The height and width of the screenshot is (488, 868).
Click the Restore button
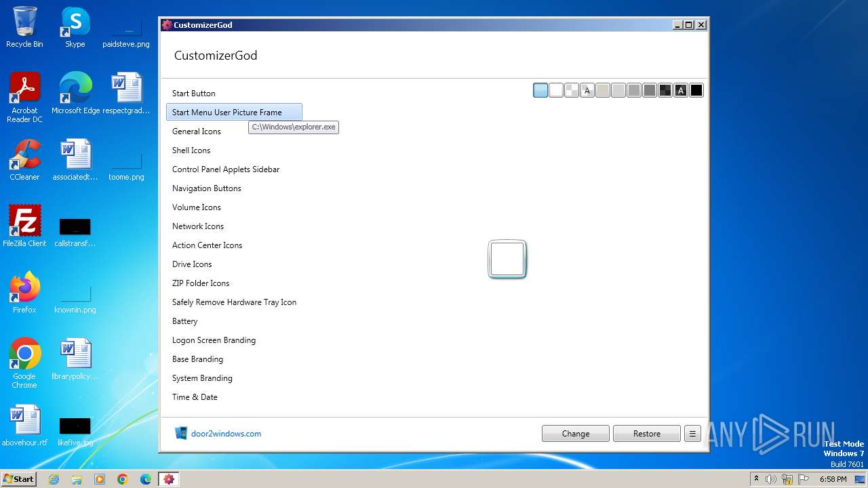647,434
